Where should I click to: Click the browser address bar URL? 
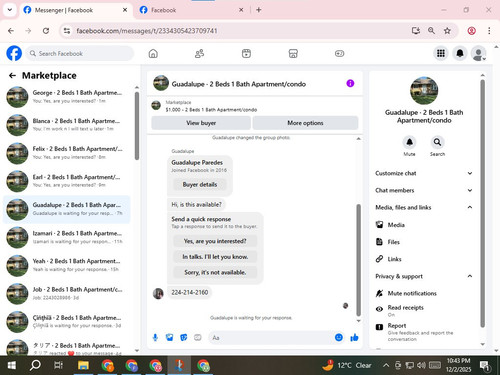click(147, 31)
